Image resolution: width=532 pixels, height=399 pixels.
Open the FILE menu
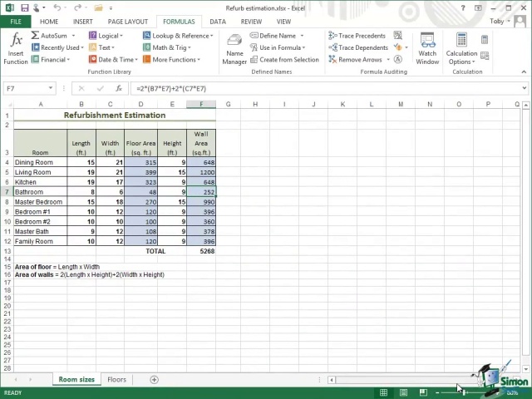[x=15, y=22]
